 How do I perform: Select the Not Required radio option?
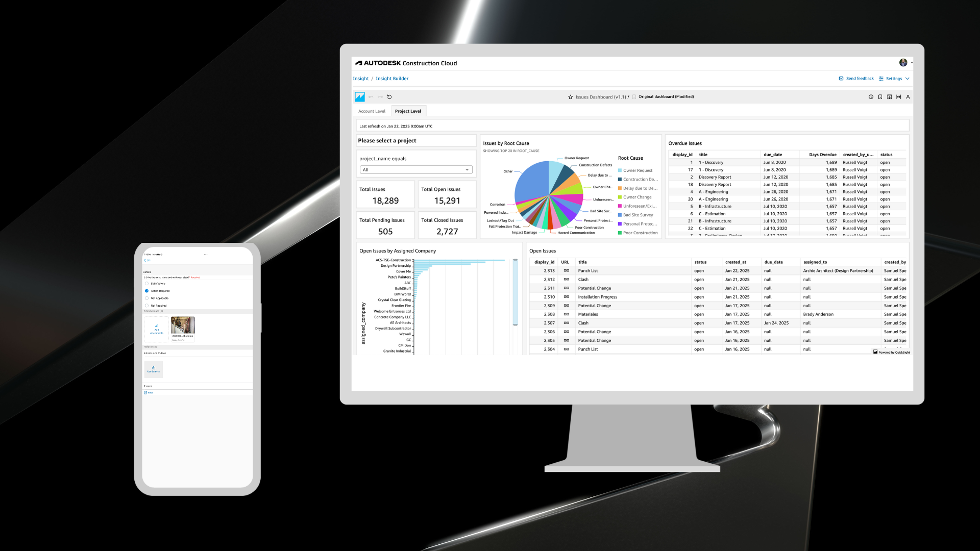tap(147, 306)
